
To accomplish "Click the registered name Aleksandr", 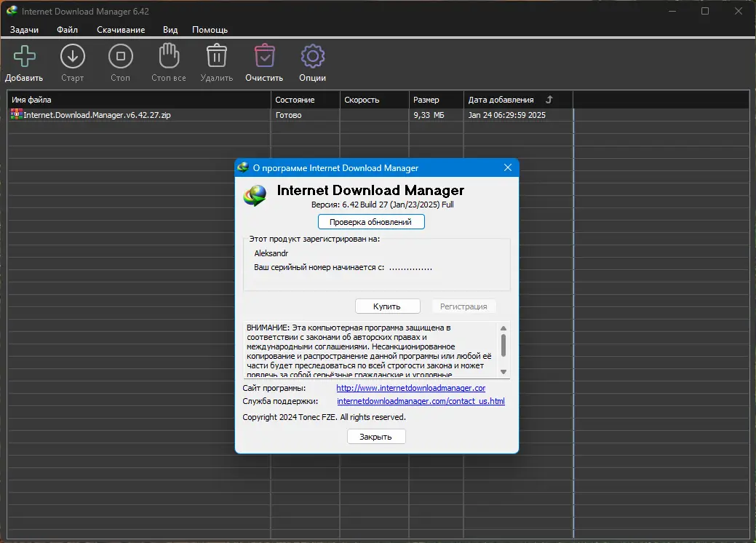I will (x=271, y=253).
